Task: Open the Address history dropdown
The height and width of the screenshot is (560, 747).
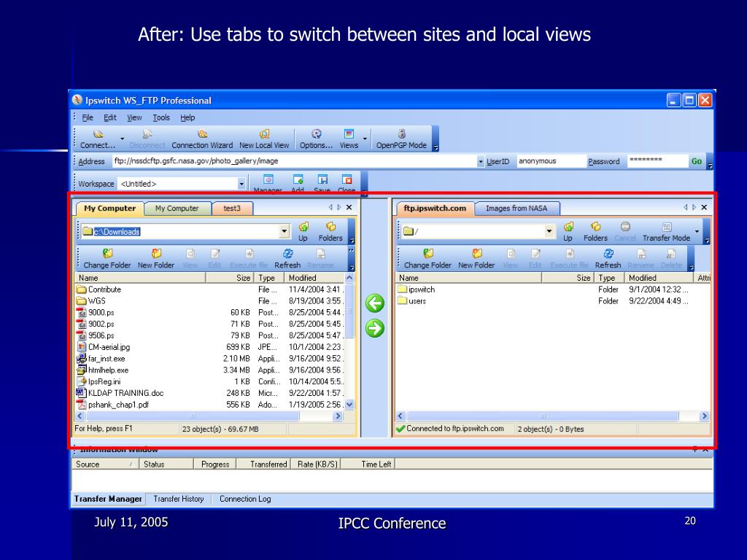Action: click(480, 161)
